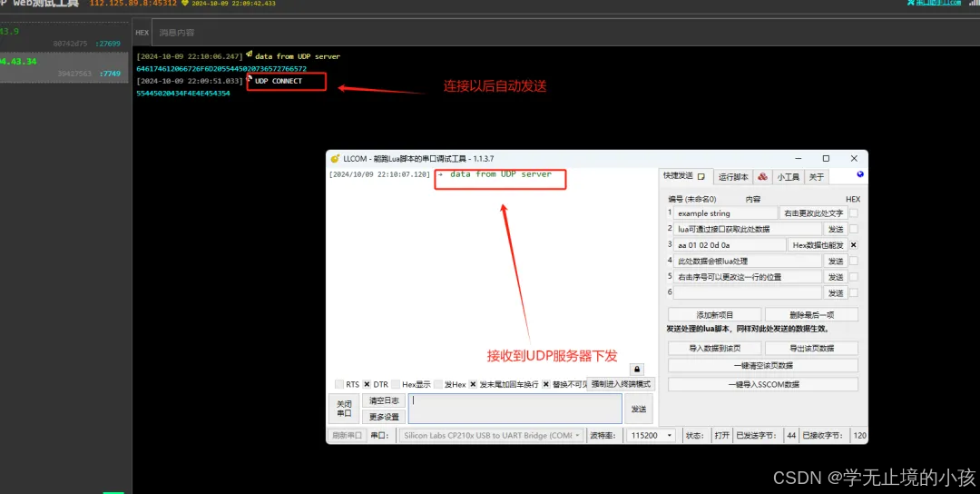
Task: Click the main 发送 button next to the input box
Action: click(638, 409)
